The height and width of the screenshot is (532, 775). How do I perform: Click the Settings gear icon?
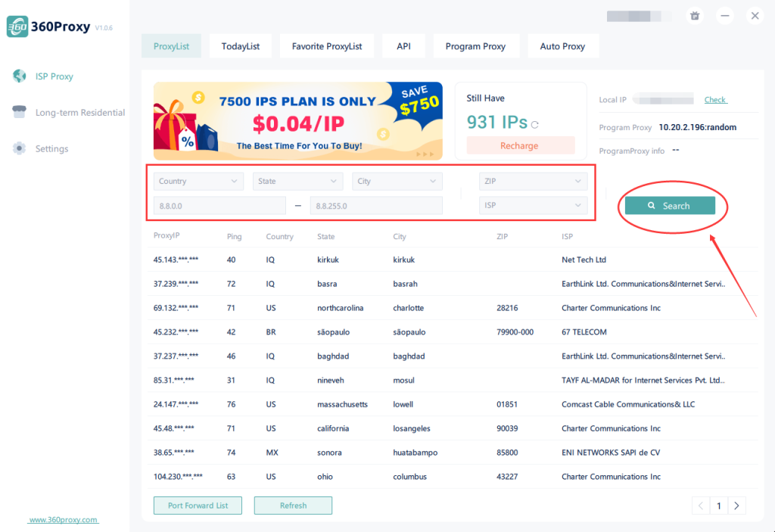coord(19,148)
